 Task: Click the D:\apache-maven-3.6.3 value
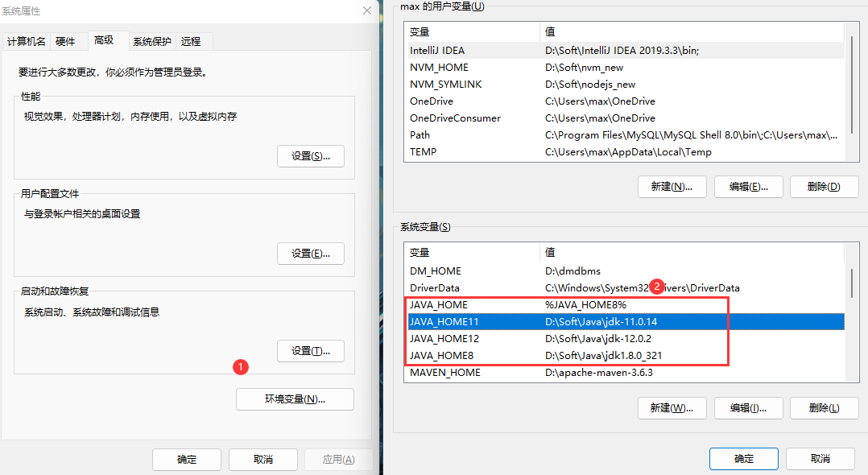(598, 373)
